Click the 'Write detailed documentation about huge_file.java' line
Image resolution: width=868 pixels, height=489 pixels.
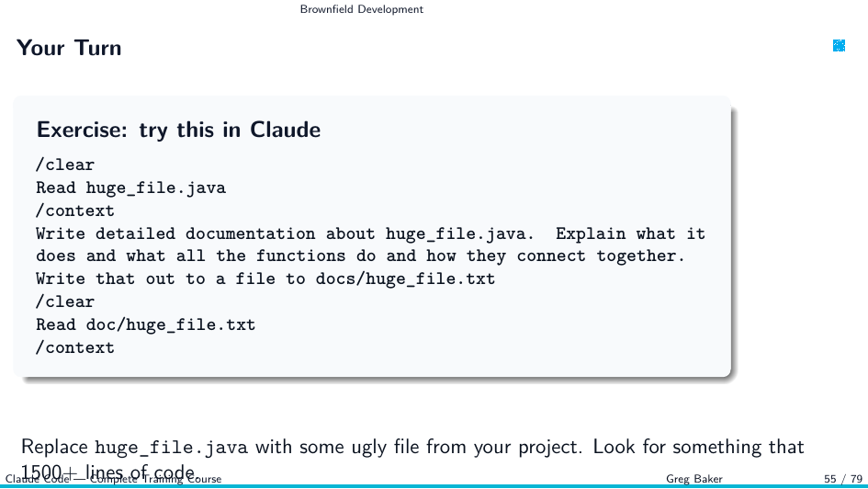(x=370, y=233)
